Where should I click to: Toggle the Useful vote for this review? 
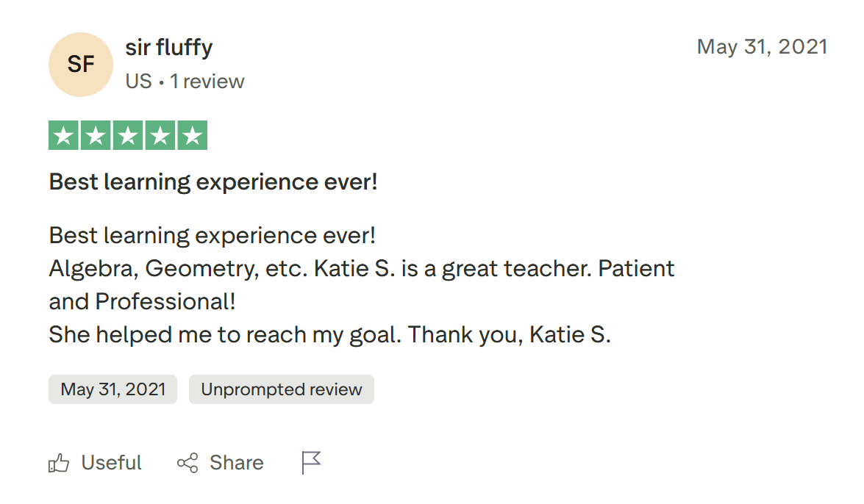pos(96,462)
